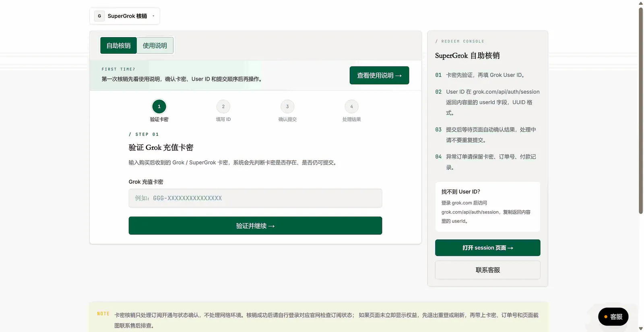Switch to the 自助核销 tab

(118, 46)
